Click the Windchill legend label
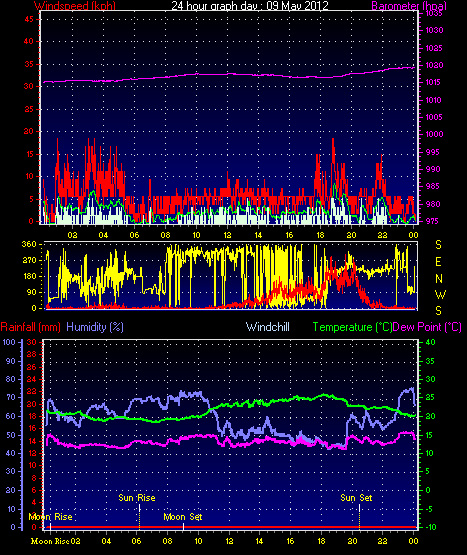 click(268, 327)
